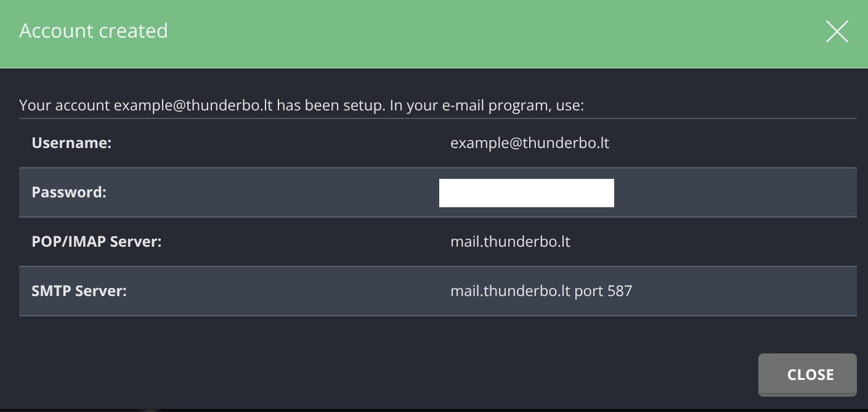Click the POP/IMAP server value mail.thunderbo.lt
Screen dimensions: 868x412
click(510, 242)
